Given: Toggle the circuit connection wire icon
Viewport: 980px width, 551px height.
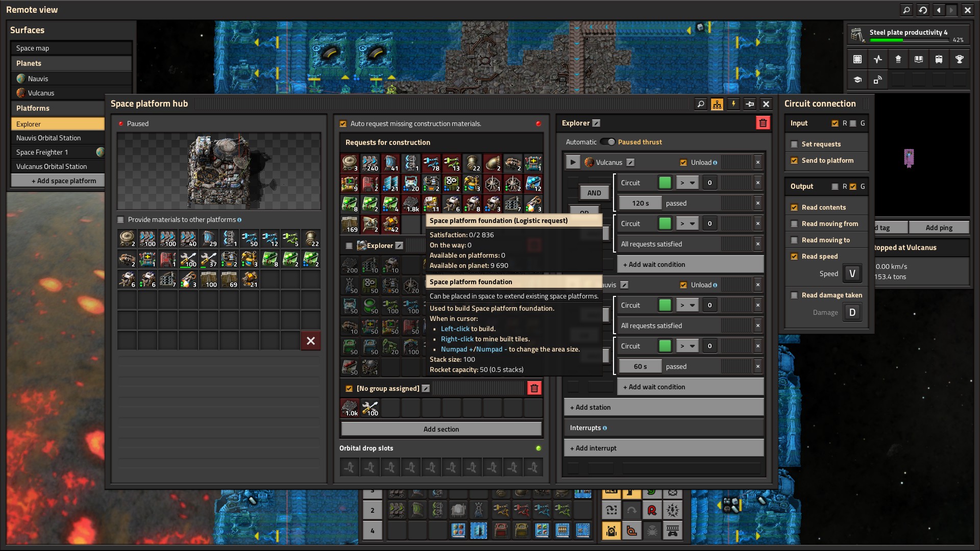Looking at the screenshot, I should (750, 104).
